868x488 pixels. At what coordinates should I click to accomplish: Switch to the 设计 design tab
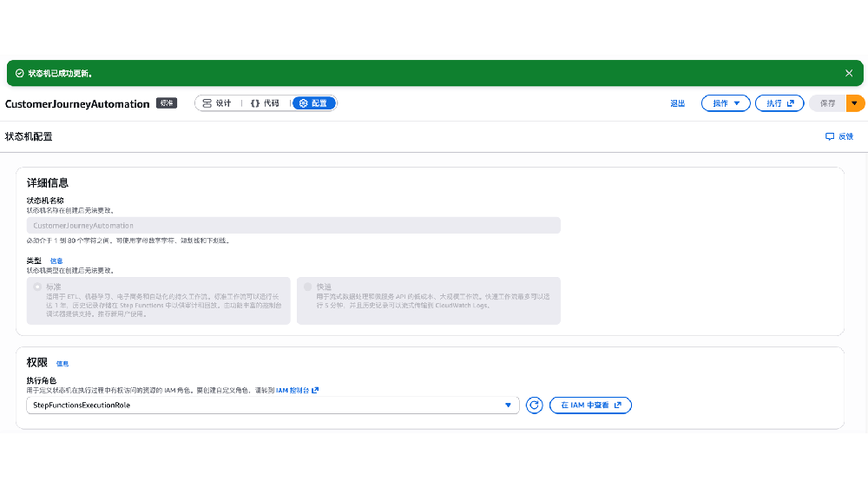click(217, 103)
